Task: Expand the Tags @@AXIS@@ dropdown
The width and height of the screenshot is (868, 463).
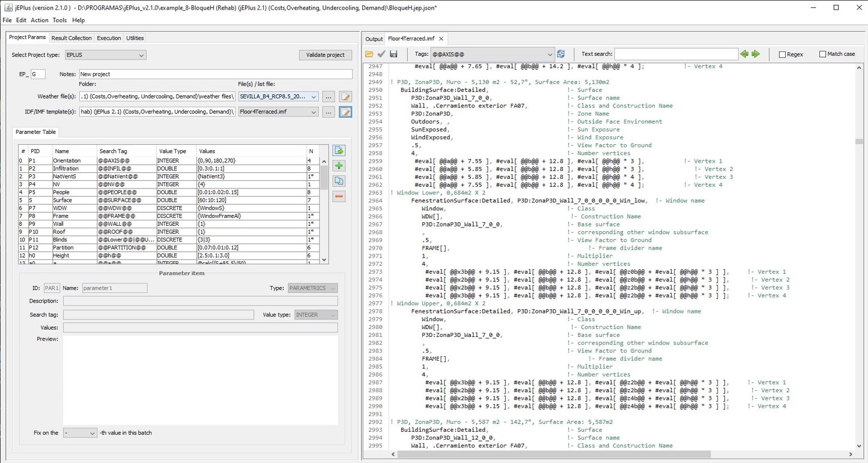Action: point(549,55)
